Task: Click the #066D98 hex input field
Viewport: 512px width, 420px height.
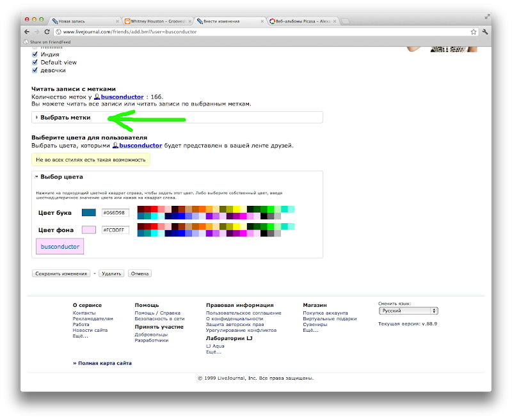Action: tap(115, 213)
